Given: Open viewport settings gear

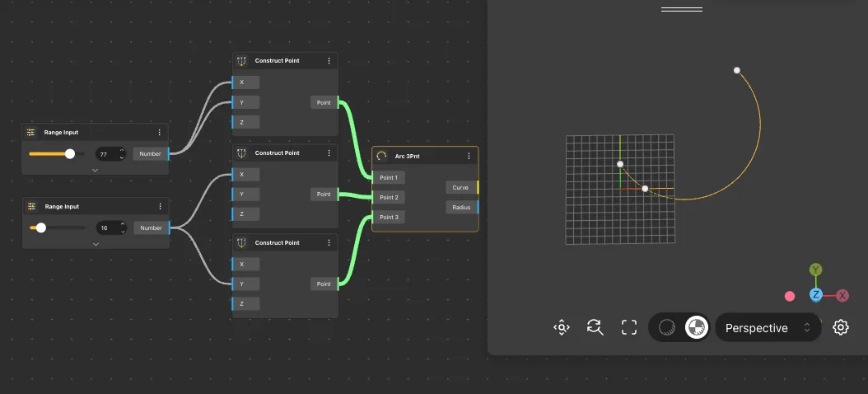Looking at the screenshot, I should 840,328.
